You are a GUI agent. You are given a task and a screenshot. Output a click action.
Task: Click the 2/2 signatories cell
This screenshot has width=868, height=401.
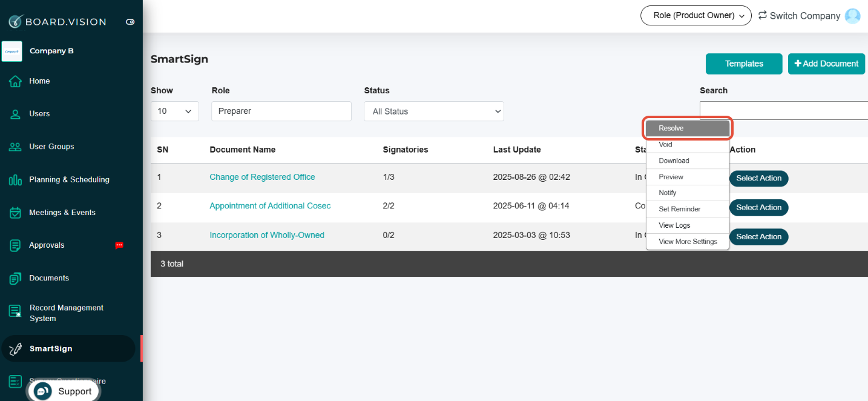389,206
